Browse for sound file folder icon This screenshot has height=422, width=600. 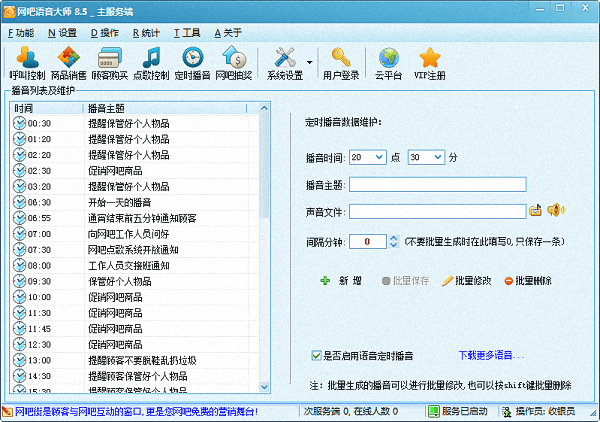point(536,210)
